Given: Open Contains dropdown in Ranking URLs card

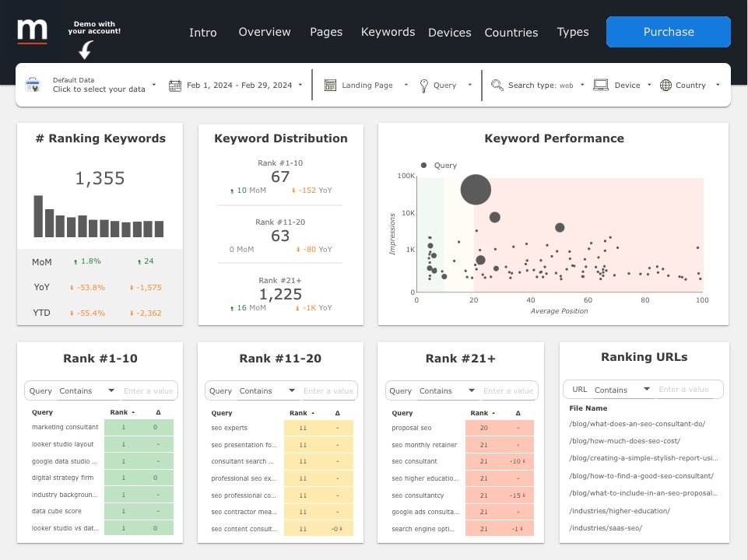Looking at the screenshot, I should (x=622, y=390).
